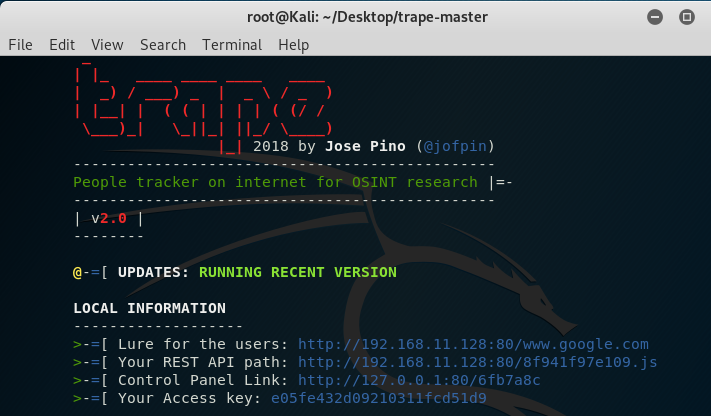Maximize the terminal window

(x=687, y=17)
